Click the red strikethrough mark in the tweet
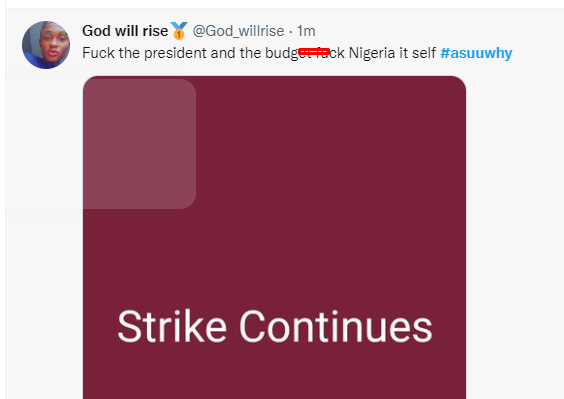 pos(314,52)
